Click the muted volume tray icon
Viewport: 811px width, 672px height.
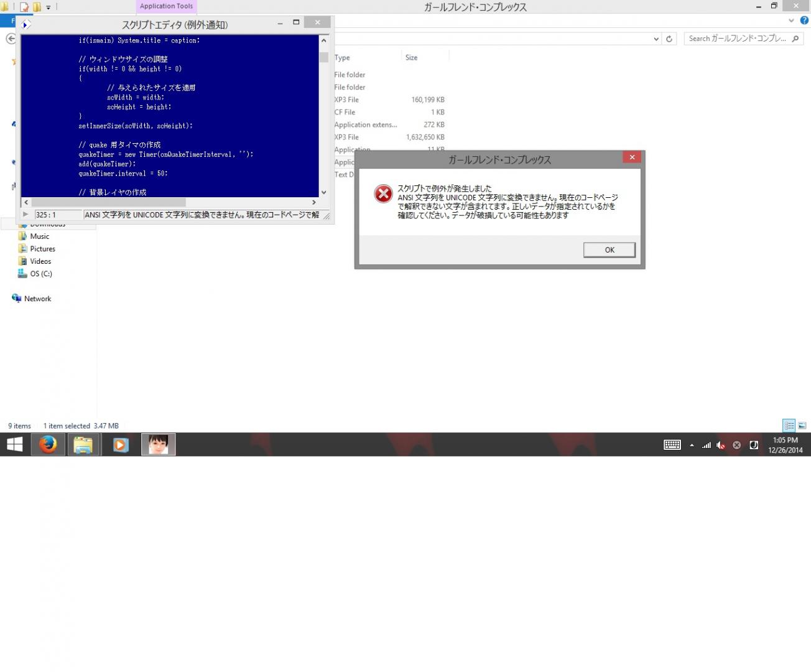click(721, 445)
